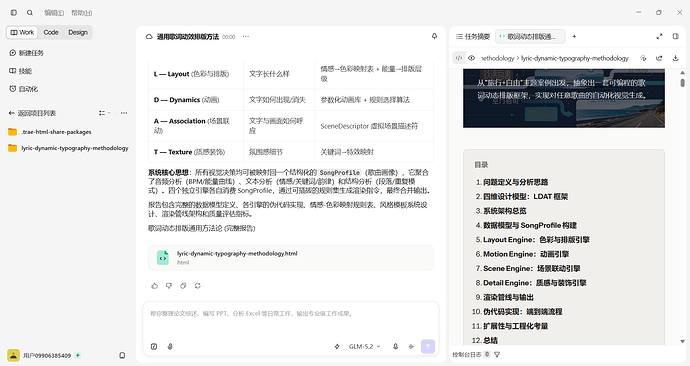The image size is (690, 366).
Task: Open the GLM-5.2 model dropdown
Action: tap(364, 347)
